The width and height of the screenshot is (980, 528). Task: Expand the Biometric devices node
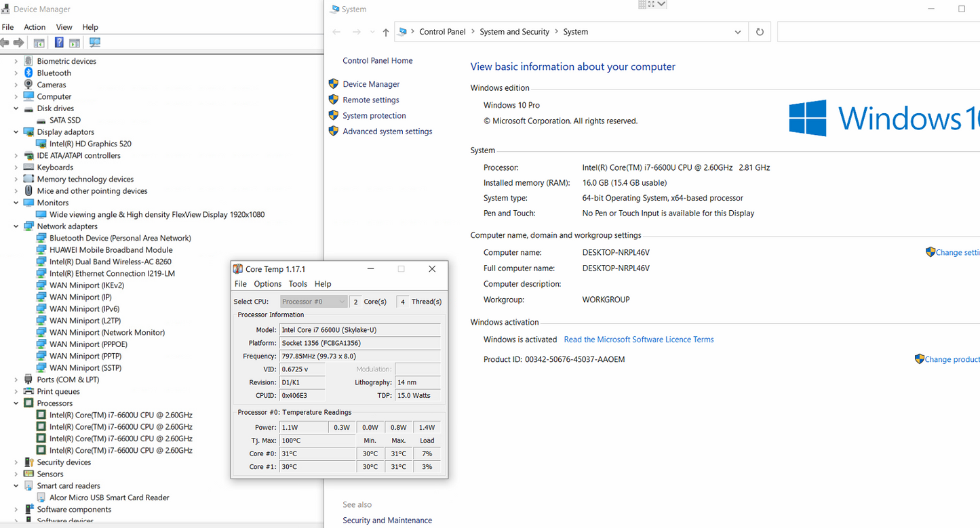tap(16, 61)
